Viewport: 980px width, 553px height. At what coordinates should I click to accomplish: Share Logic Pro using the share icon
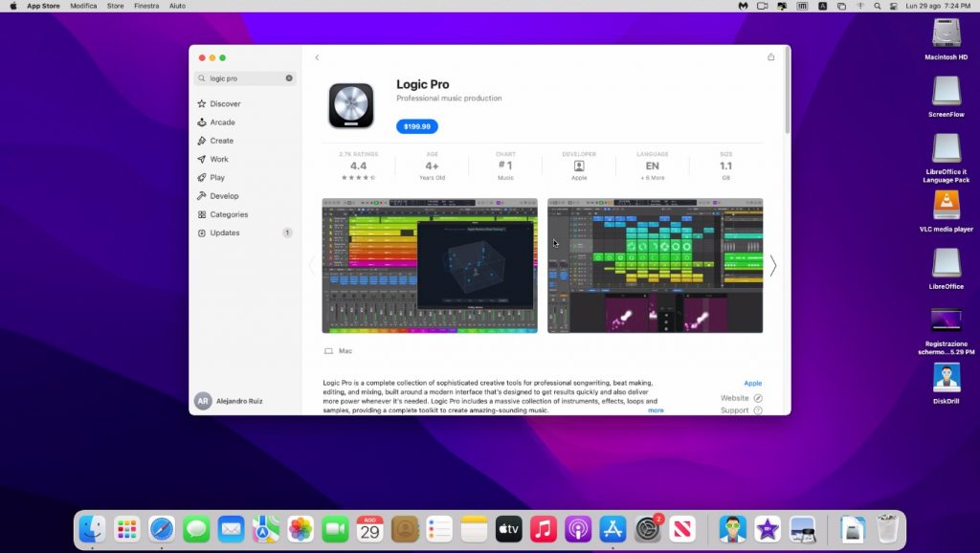click(x=770, y=56)
